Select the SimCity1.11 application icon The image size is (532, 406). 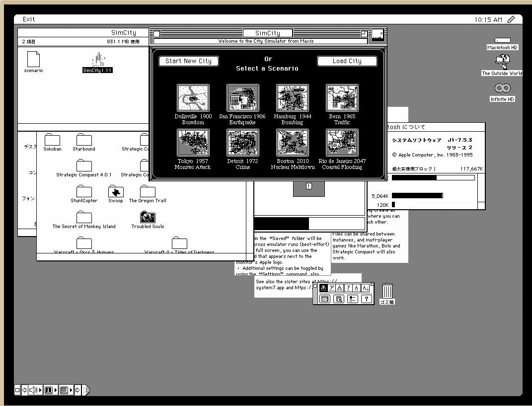98,63
